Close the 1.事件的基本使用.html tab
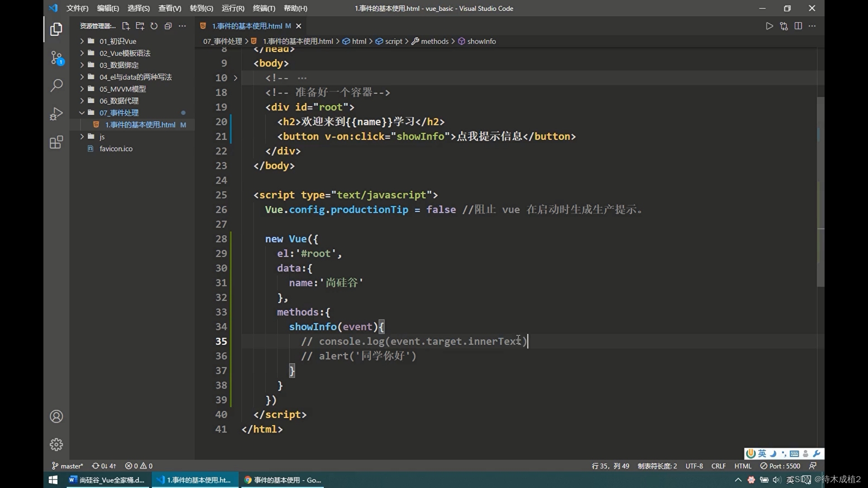This screenshot has width=868, height=488. point(298,26)
